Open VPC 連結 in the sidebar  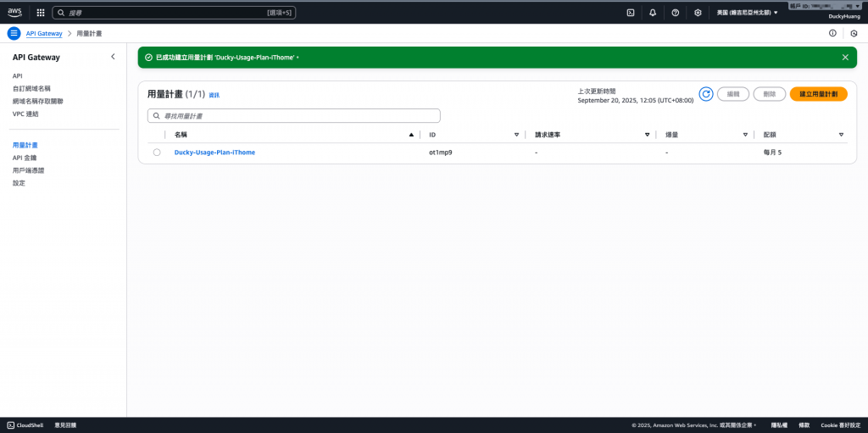click(25, 114)
